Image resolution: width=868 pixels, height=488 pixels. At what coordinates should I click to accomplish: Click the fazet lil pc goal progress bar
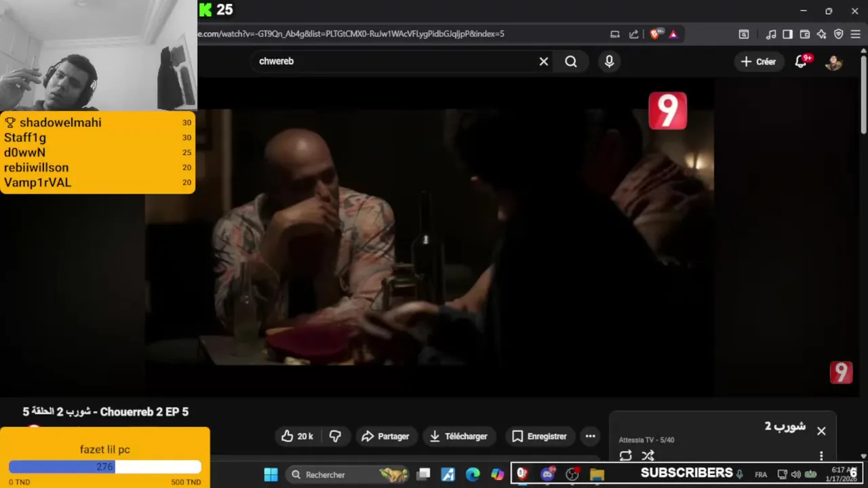pos(105,466)
